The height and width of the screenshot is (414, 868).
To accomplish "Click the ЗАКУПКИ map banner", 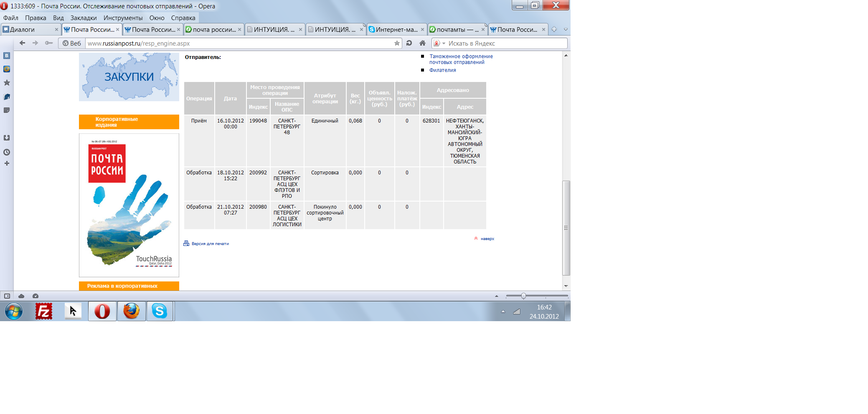I will pyautogui.click(x=129, y=77).
